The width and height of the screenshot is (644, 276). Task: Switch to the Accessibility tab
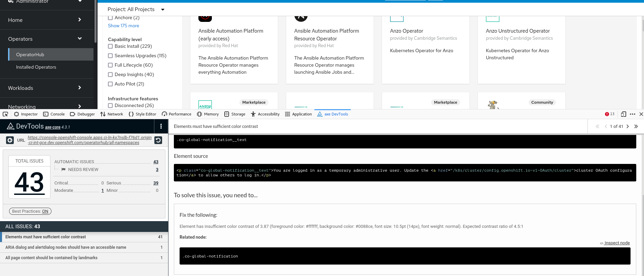click(265, 114)
